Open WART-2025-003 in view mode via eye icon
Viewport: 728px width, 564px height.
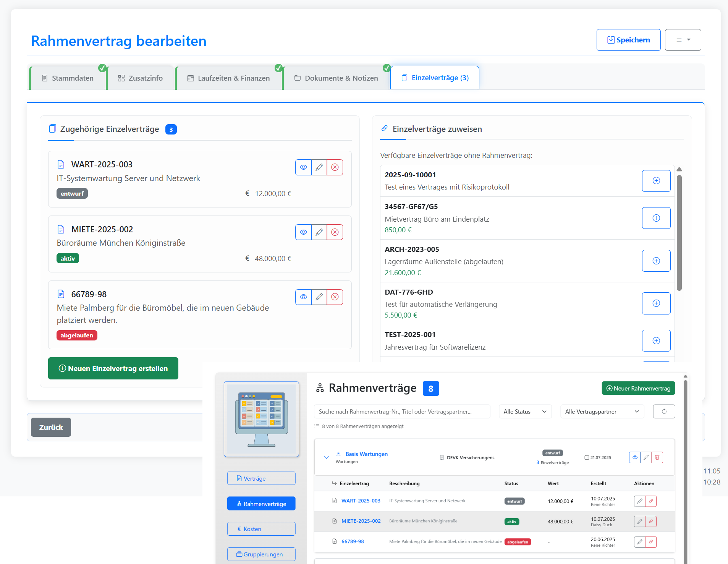[x=303, y=167]
